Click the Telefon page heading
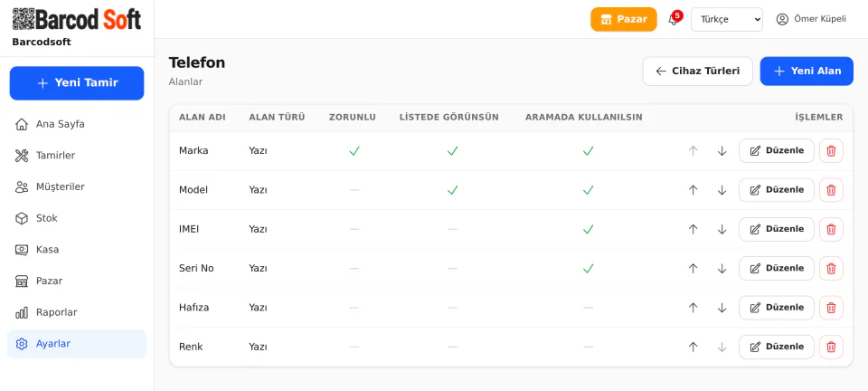The height and width of the screenshot is (391, 868). click(197, 63)
